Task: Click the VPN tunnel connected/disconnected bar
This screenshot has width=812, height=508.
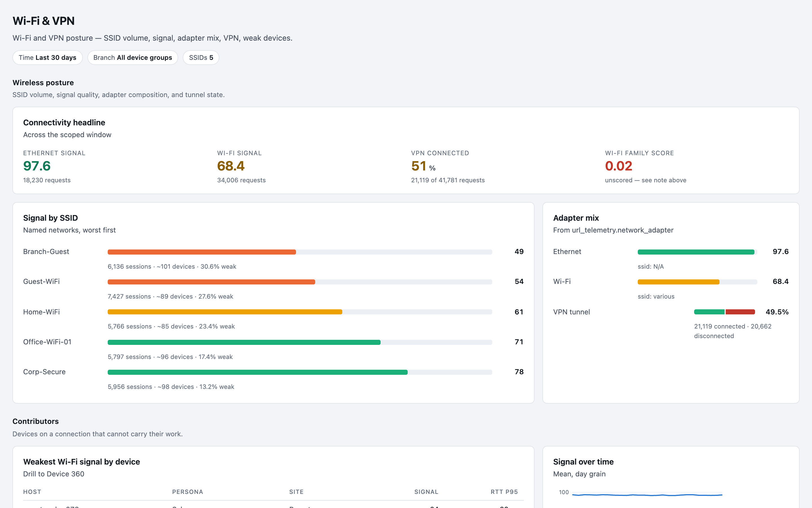Action: click(724, 312)
